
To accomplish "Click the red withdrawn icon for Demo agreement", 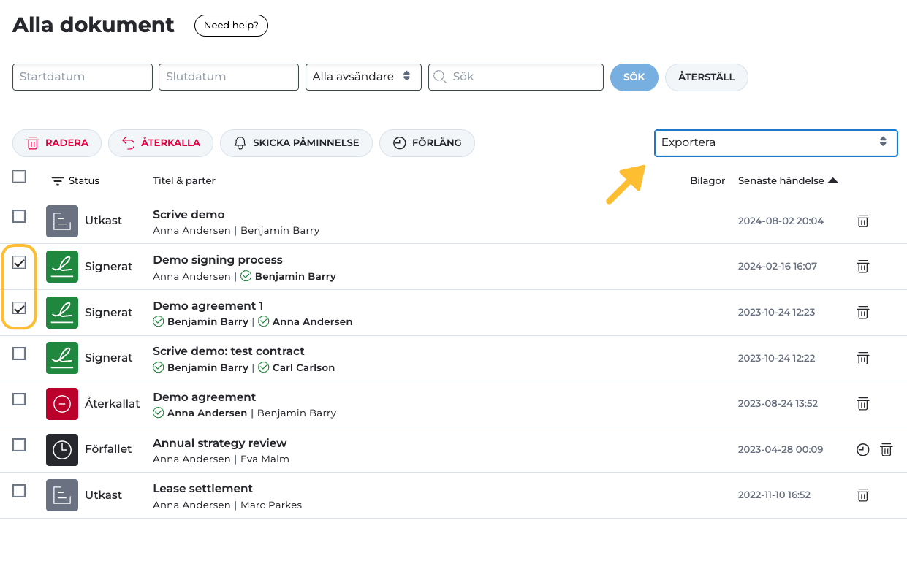I will pyautogui.click(x=62, y=404).
